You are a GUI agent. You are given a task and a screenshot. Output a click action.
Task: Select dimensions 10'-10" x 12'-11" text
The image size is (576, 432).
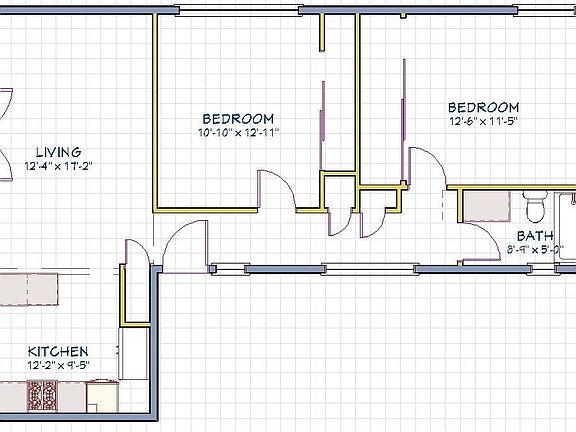(238, 133)
